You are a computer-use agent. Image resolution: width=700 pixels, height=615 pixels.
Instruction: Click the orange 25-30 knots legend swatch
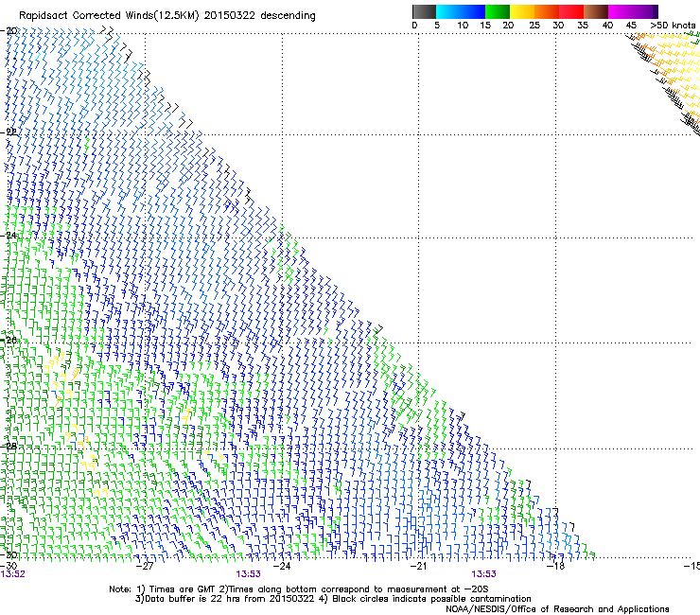point(547,11)
